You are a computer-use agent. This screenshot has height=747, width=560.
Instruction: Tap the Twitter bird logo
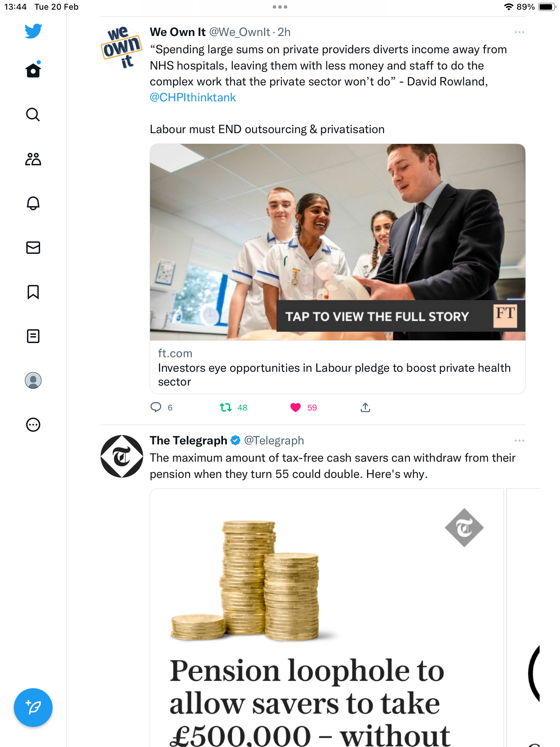pyautogui.click(x=33, y=31)
